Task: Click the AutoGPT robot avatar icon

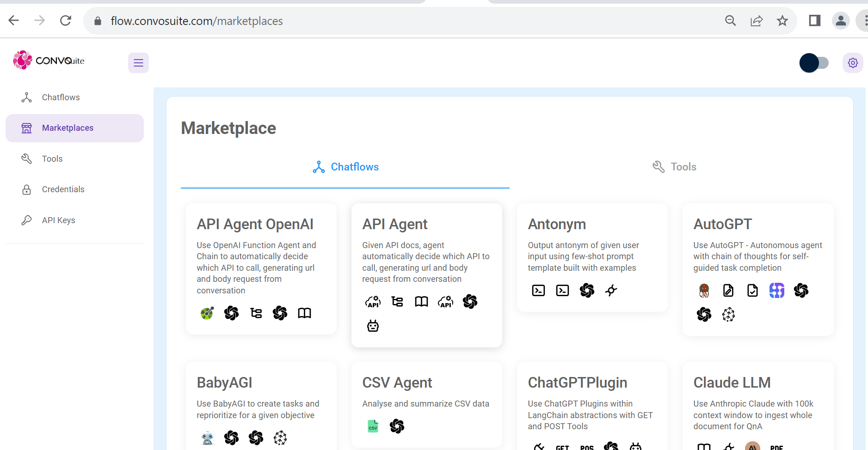Action: click(704, 290)
